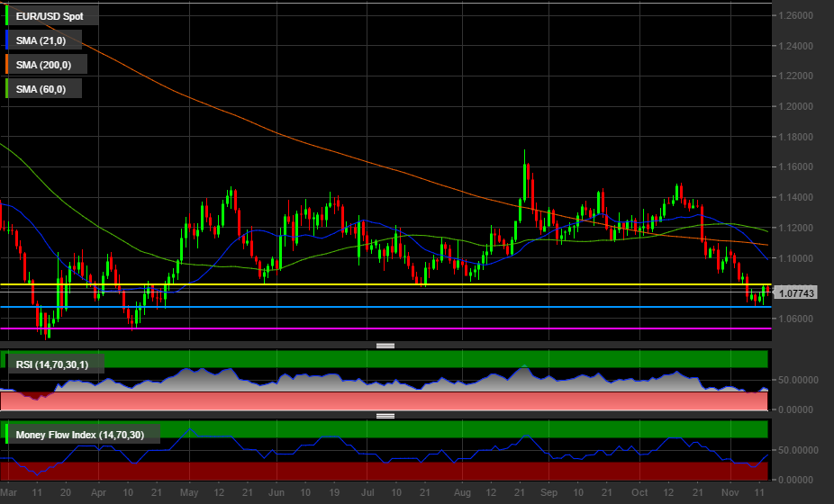Click the EUR/USD Spot legend label
Viewport: 834px width, 504px height.
[x=53, y=15]
